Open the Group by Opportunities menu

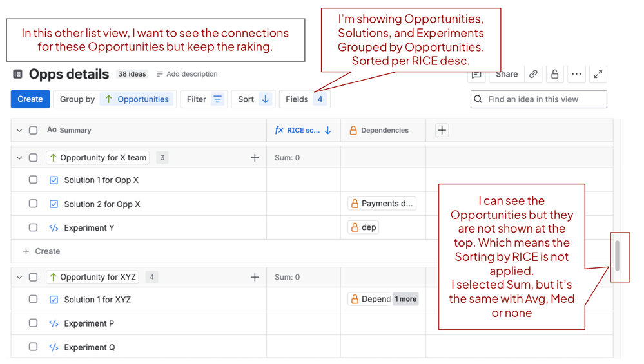coord(115,99)
